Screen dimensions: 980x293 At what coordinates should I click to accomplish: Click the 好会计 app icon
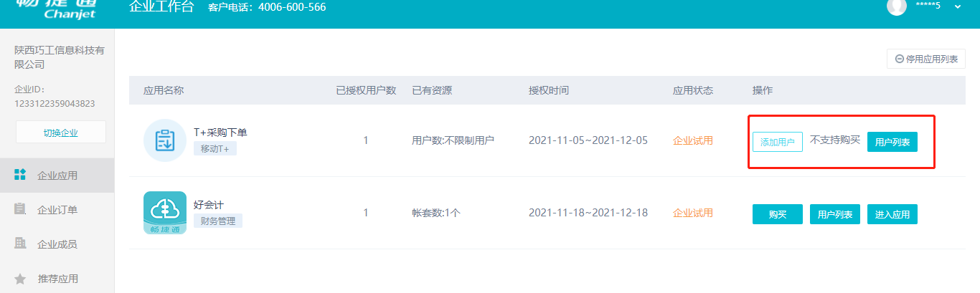point(165,213)
